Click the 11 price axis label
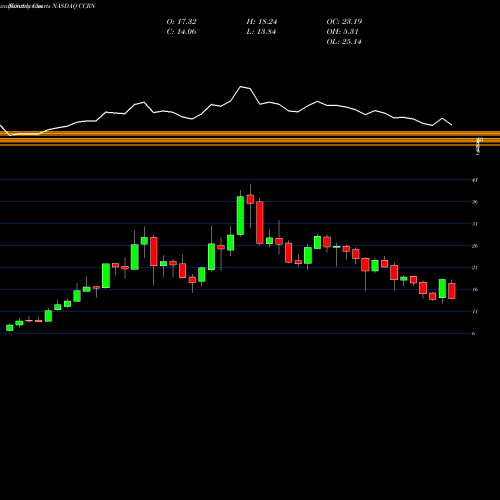Viewport: 500px width, 500px height. (475, 312)
